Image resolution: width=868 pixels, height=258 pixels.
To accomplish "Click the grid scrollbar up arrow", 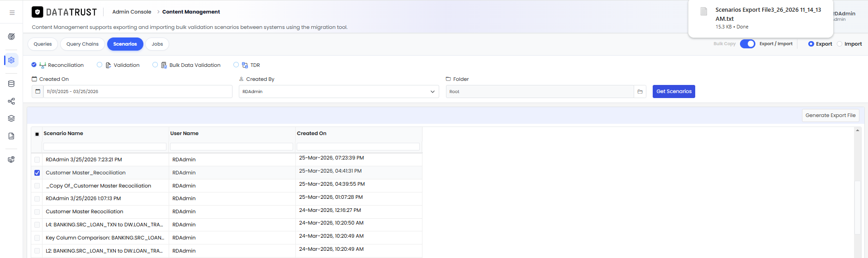I will [857, 130].
